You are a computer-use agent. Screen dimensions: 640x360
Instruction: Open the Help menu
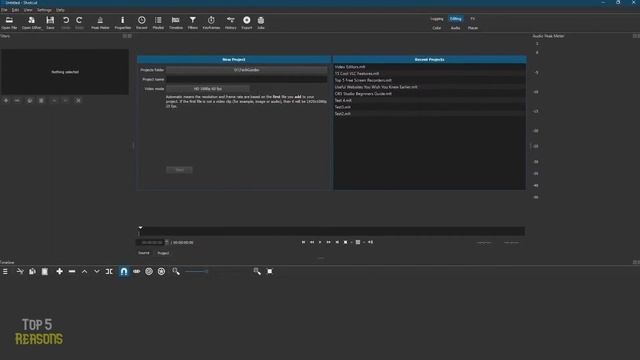60,10
